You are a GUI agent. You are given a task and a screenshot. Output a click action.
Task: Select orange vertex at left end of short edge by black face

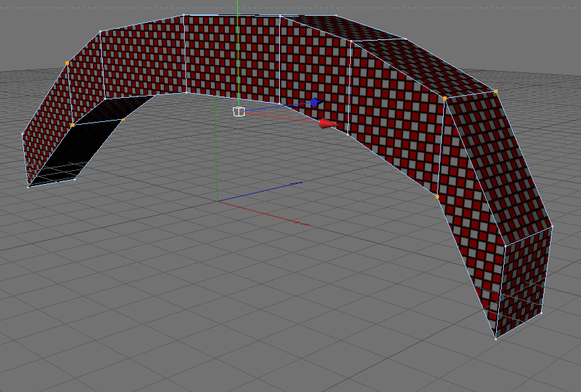click(x=72, y=125)
